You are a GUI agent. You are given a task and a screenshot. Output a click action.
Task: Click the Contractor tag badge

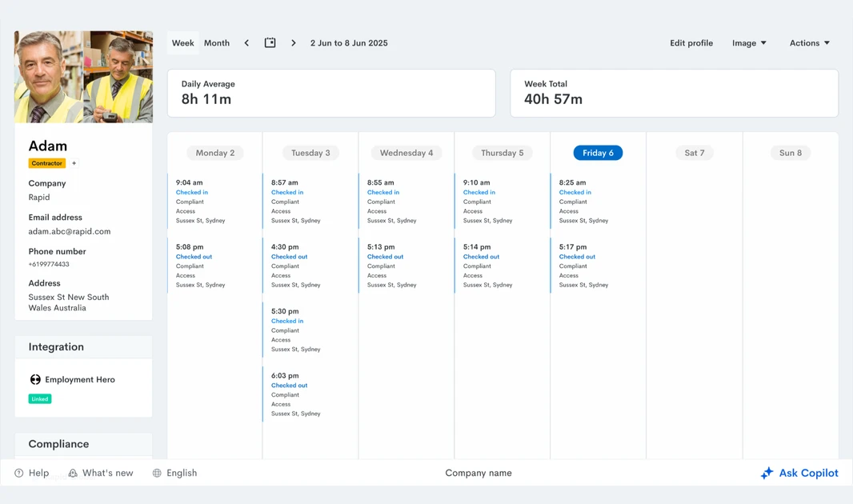pyautogui.click(x=46, y=163)
